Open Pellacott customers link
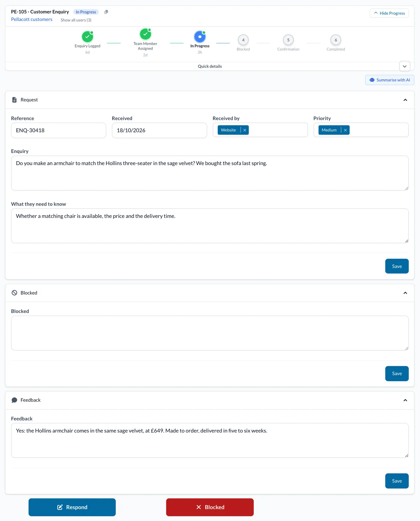 pyautogui.click(x=32, y=19)
